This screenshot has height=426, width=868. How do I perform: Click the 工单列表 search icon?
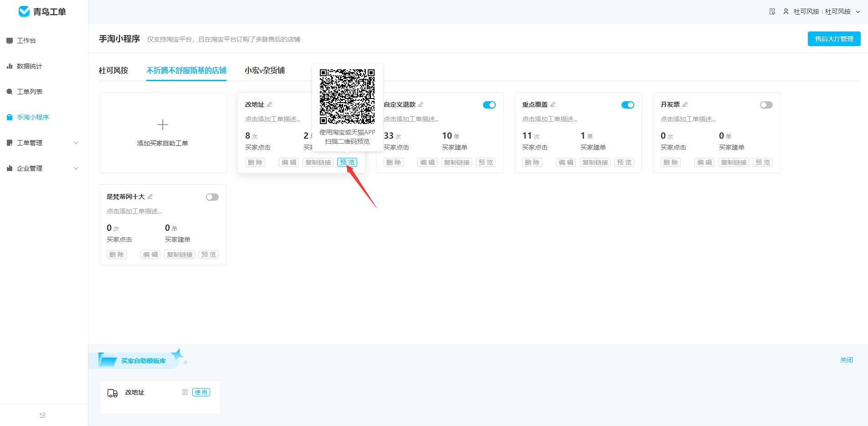tap(10, 92)
